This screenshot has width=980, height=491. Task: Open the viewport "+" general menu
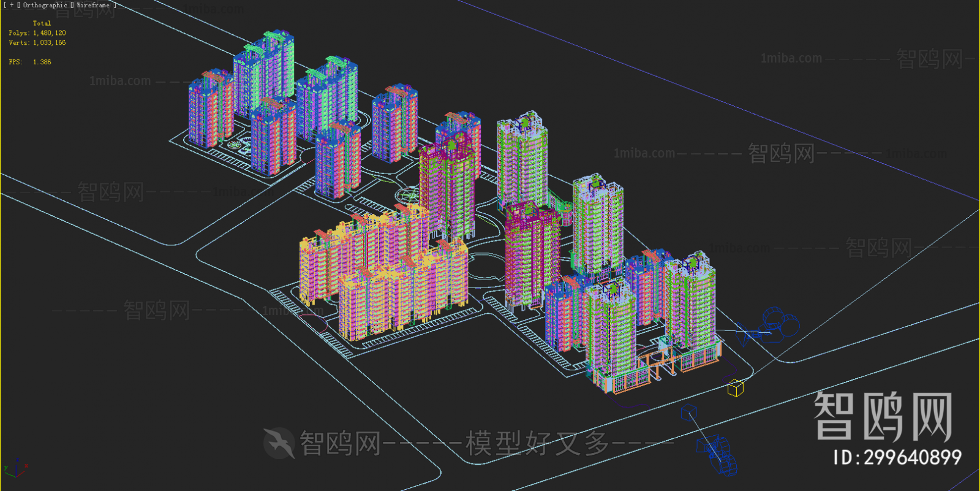click(12, 5)
